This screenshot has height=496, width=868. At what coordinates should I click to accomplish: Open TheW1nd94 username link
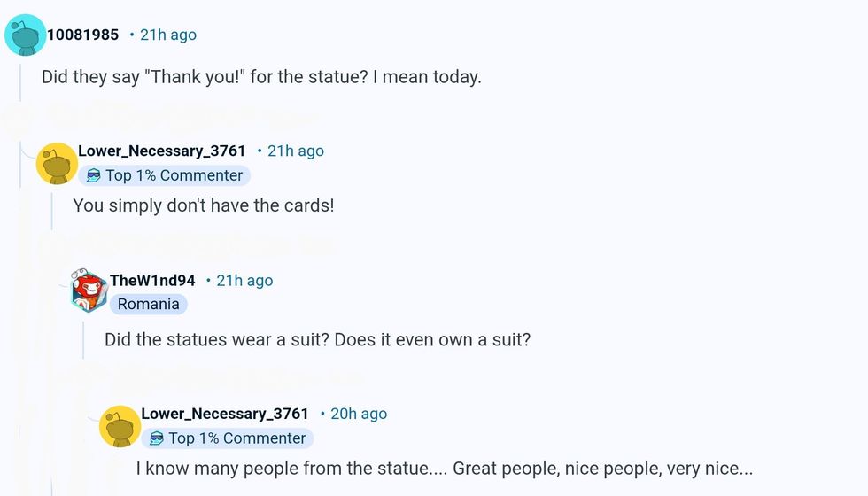152,280
